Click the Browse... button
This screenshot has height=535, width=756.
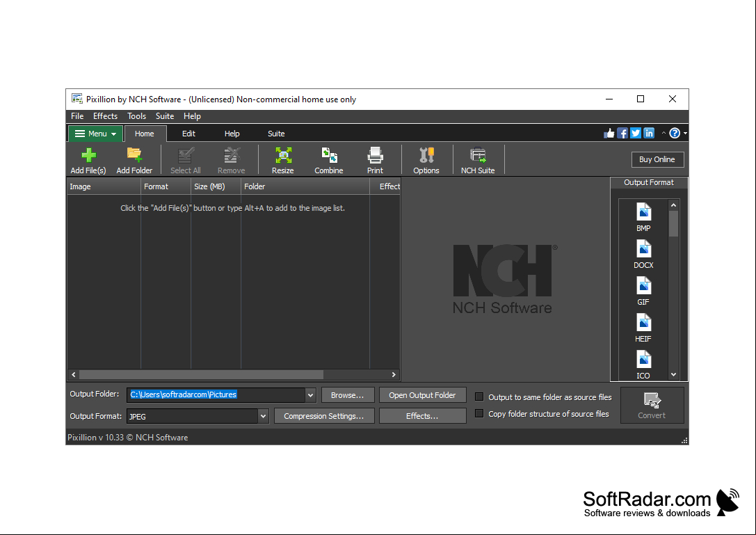tap(347, 395)
